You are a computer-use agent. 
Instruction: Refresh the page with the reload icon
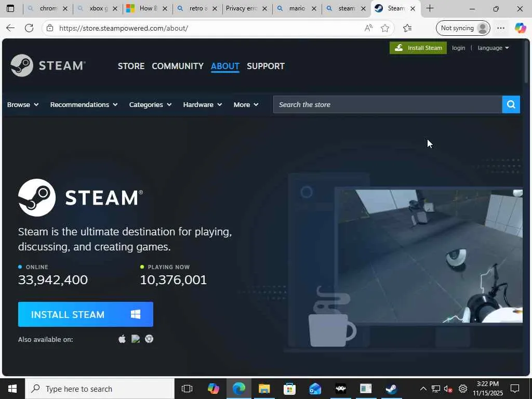(29, 28)
